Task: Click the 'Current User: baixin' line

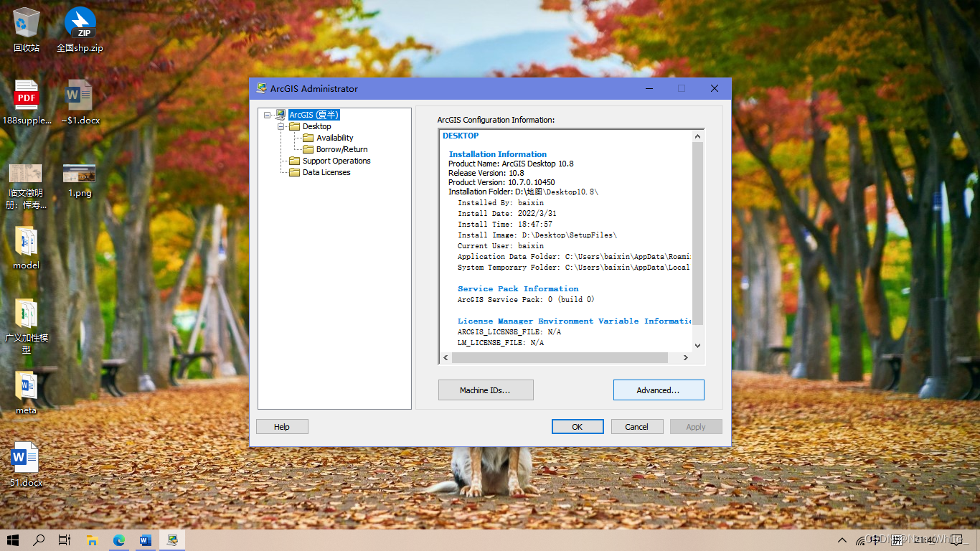Action: pos(501,246)
